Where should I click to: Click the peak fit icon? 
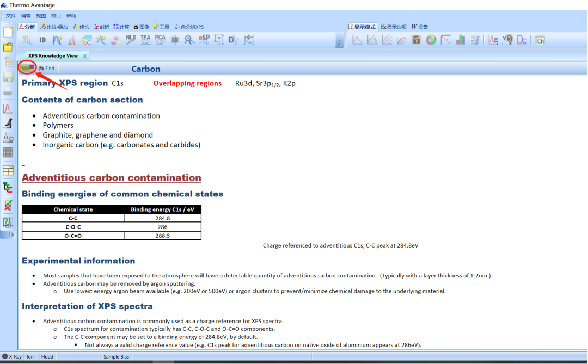point(72,40)
